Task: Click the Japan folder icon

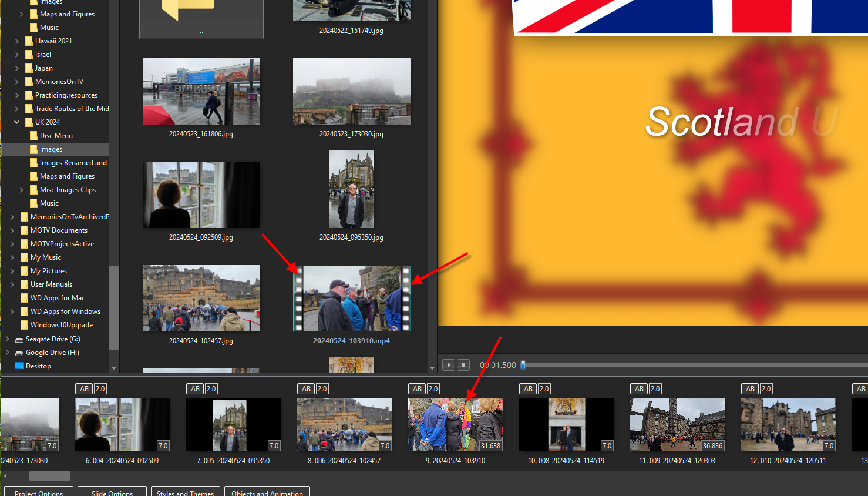Action: 29,68
